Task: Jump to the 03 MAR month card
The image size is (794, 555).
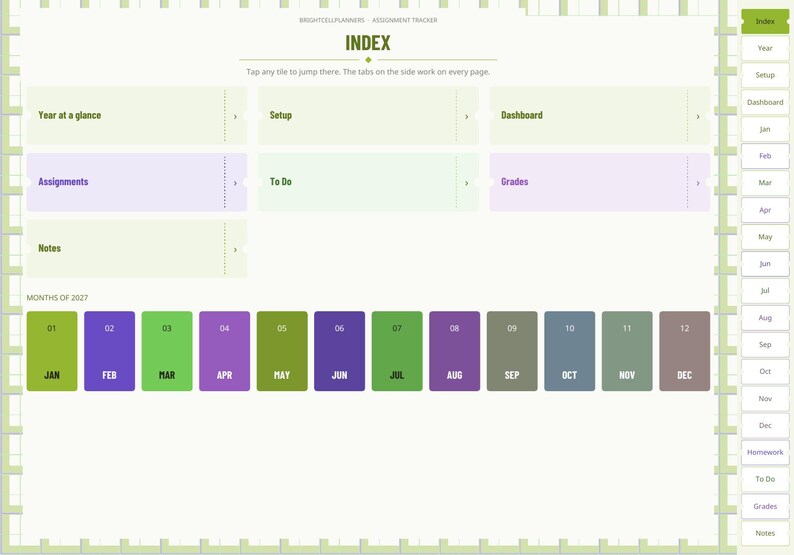Action: [x=167, y=351]
